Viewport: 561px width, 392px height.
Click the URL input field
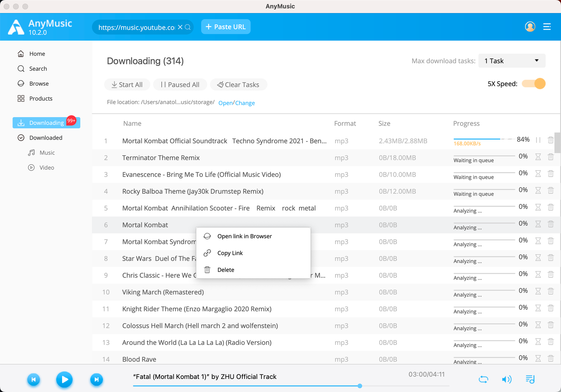tap(137, 27)
